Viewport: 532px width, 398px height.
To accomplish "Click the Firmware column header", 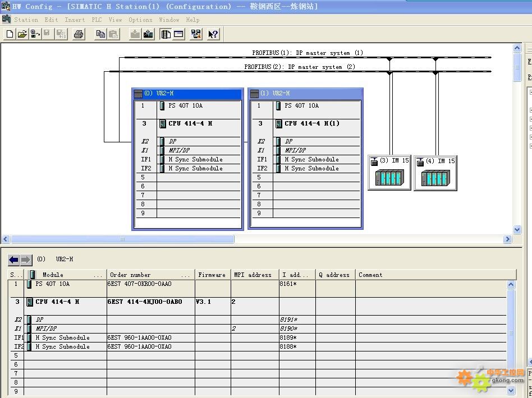I will pyautogui.click(x=213, y=275).
